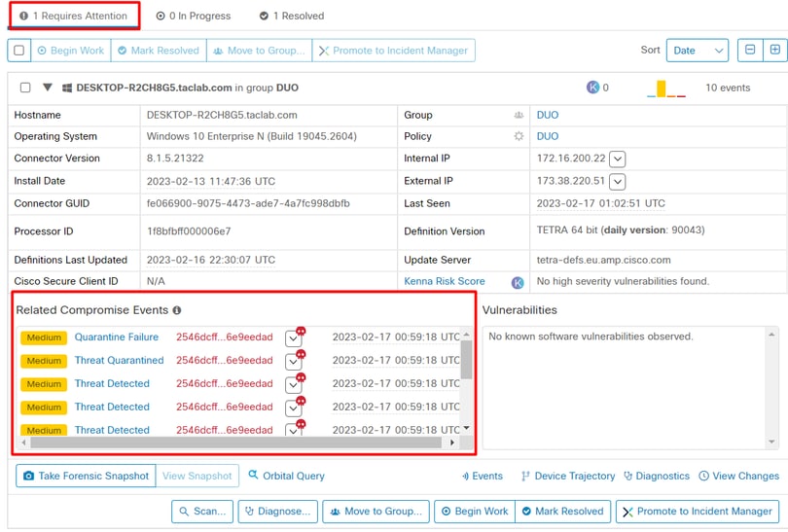
Task: Click the 10 events count
Action: coord(727,88)
